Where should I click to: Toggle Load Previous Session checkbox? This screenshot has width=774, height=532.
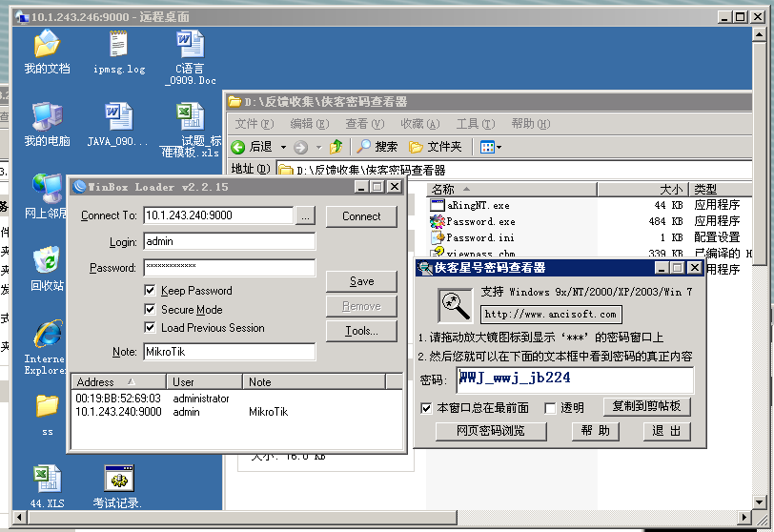150,327
